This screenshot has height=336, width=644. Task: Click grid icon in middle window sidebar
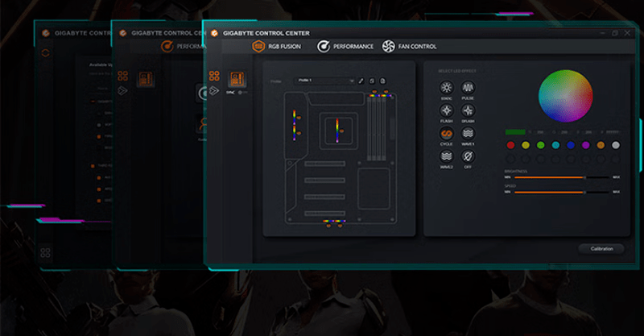tap(123, 76)
